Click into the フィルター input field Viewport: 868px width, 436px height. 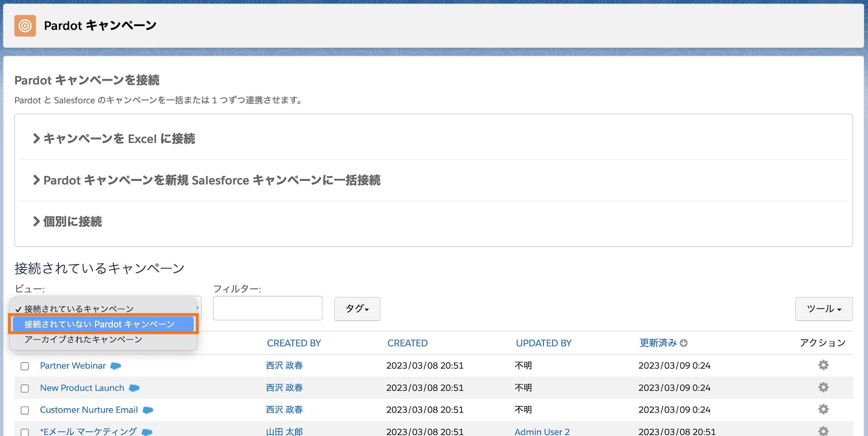(267, 308)
